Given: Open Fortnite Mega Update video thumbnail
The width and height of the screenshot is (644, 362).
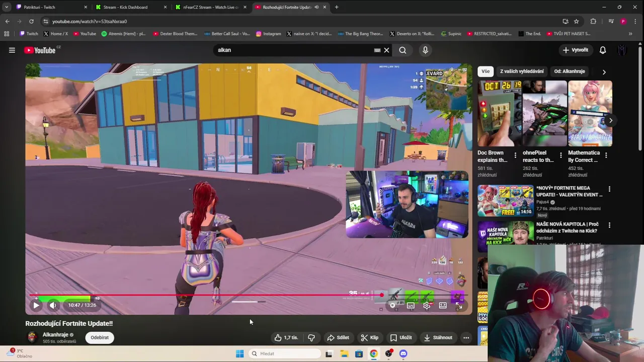Looking at the screenshot, I should point(506,201).
